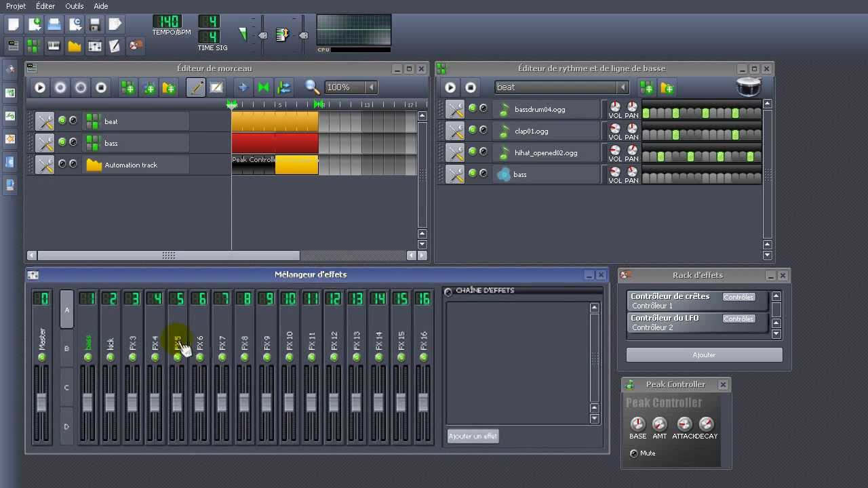The image size is (868, 488).
Task: Open the 100% zoom dropdown in the song editor
Action: tap(371, 87)
